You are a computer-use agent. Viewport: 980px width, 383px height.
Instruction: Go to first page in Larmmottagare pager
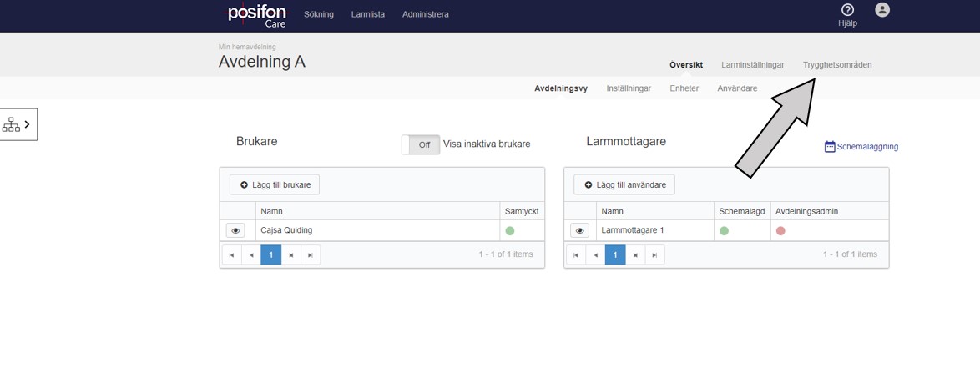(576, 254)
